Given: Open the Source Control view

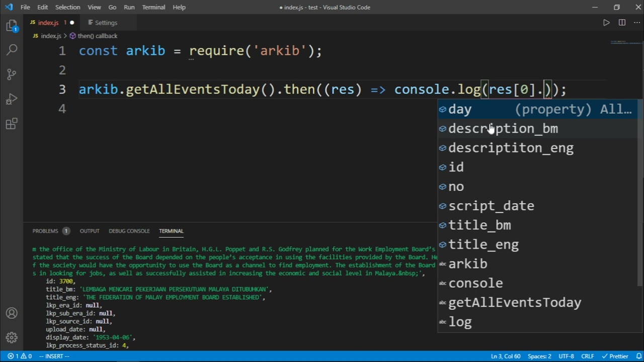Looking at the screenshot, I should 12,74.
